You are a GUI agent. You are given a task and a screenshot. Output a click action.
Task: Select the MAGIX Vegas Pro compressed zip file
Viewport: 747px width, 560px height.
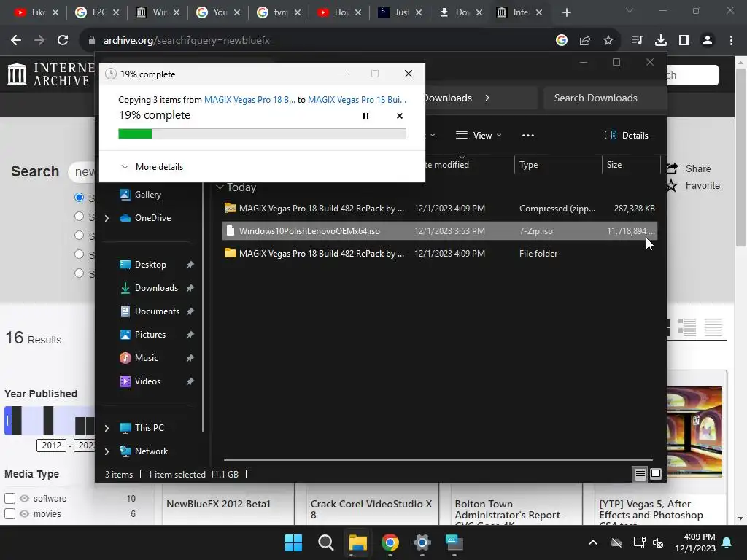(x=439, y=208)
